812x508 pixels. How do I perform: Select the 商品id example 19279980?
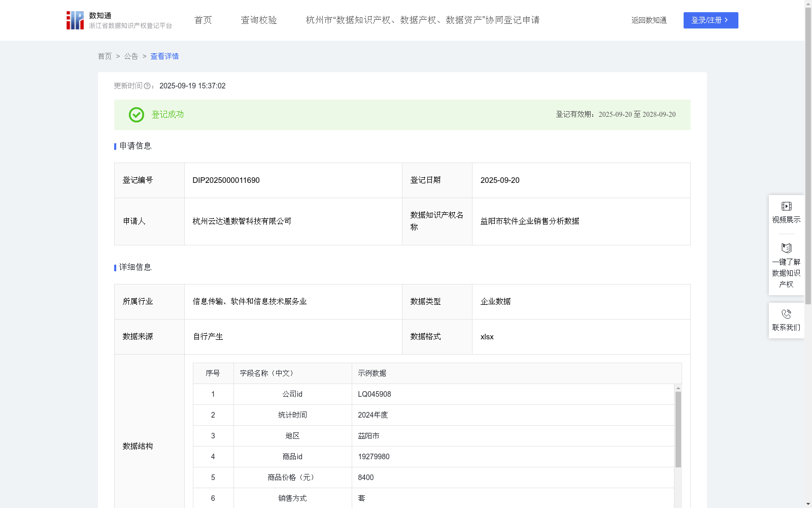tap(374, 457)
